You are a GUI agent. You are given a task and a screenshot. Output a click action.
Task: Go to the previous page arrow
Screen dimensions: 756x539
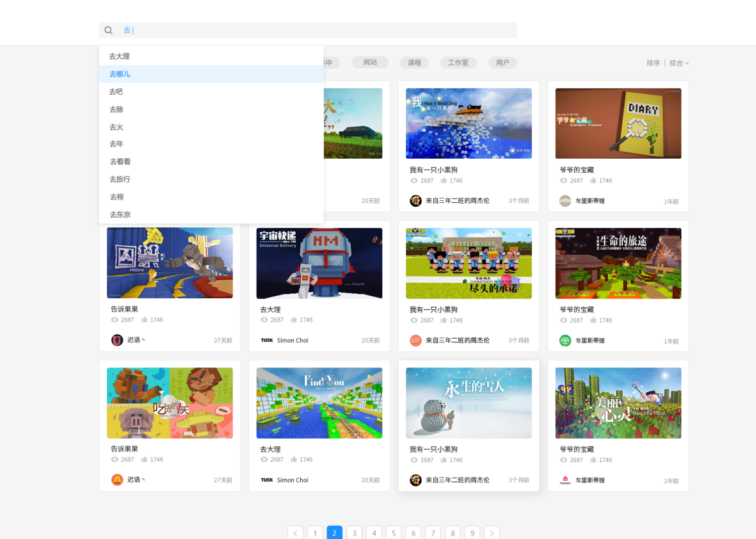tap(295, 533)
